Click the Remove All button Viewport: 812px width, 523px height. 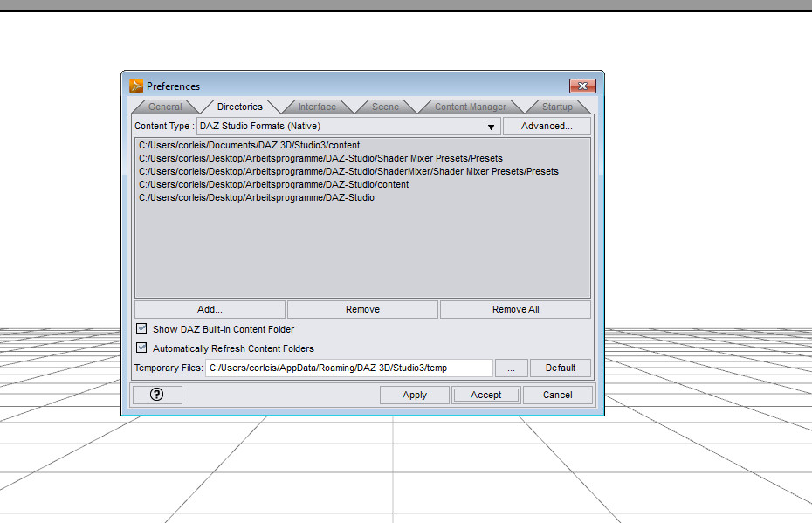click(515, 309)
